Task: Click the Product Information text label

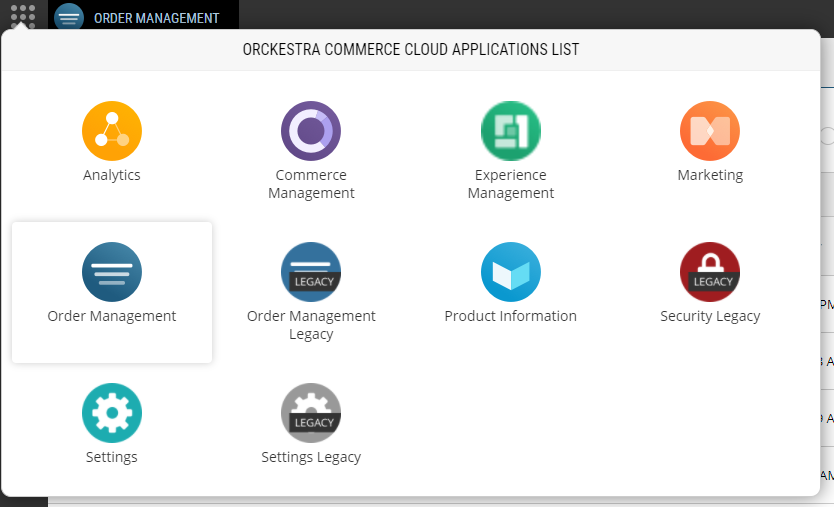Action: tap(511, 316)
